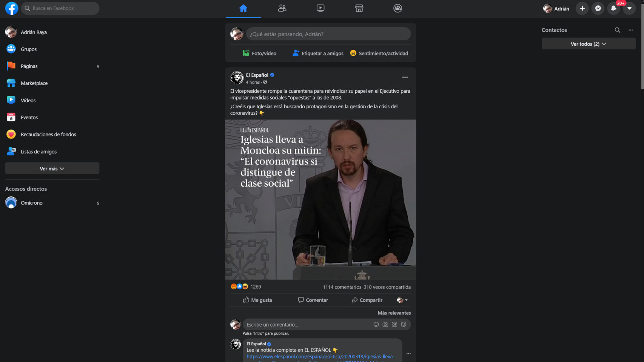644x362 pixels.
Task: Open the notifications bell icon
Action: 613,8
